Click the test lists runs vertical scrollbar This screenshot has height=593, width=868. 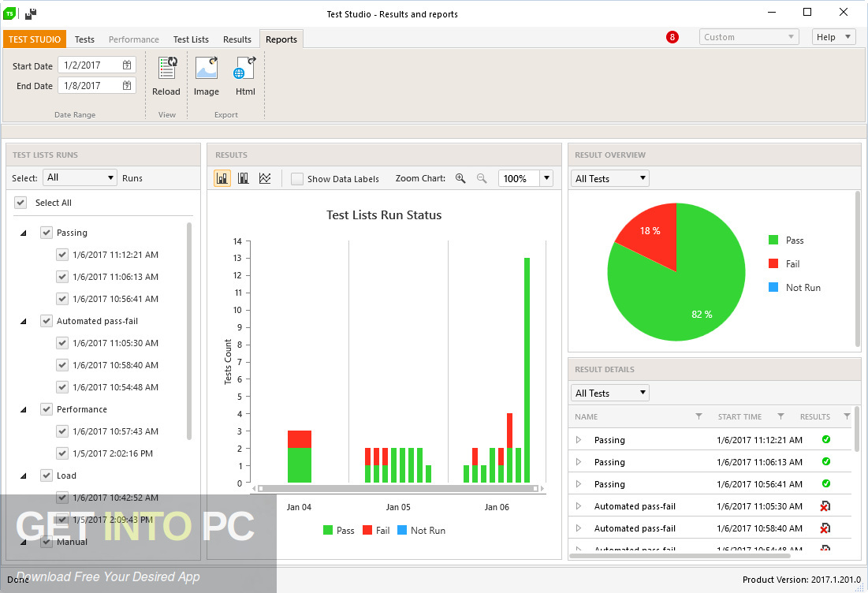coord(188,330)
